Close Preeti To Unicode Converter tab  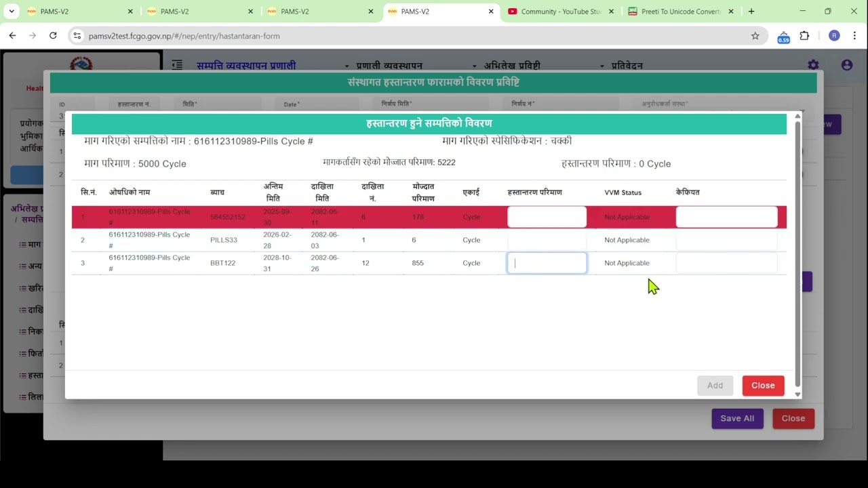tap(731, 12)
